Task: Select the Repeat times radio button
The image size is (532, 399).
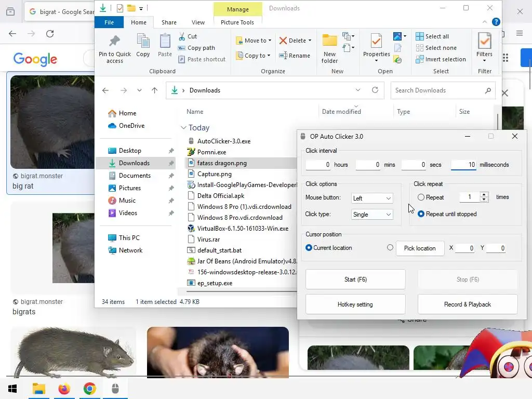Action: [x=421, y=197]
